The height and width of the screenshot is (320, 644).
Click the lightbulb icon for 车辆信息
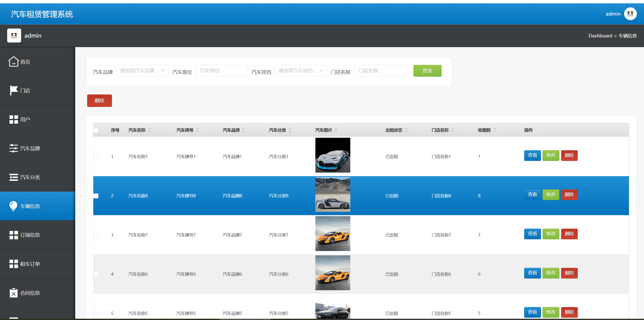pyautogui.click(x=14, y=206)
